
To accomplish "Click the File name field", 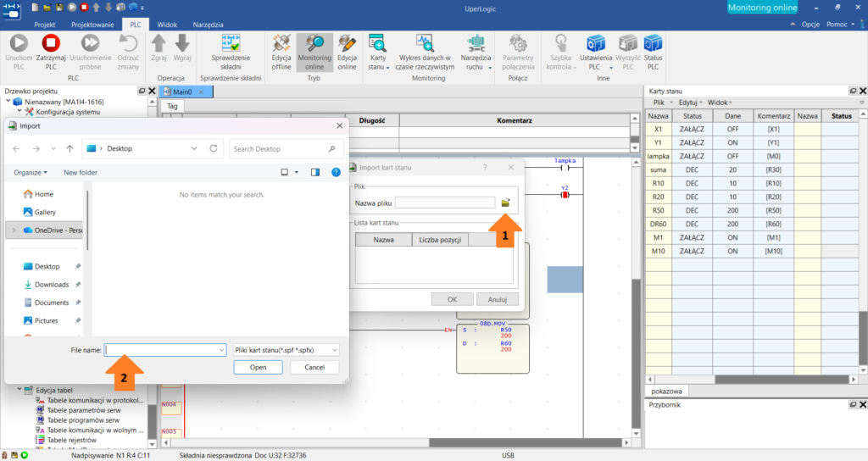I will tap(165, 350).
